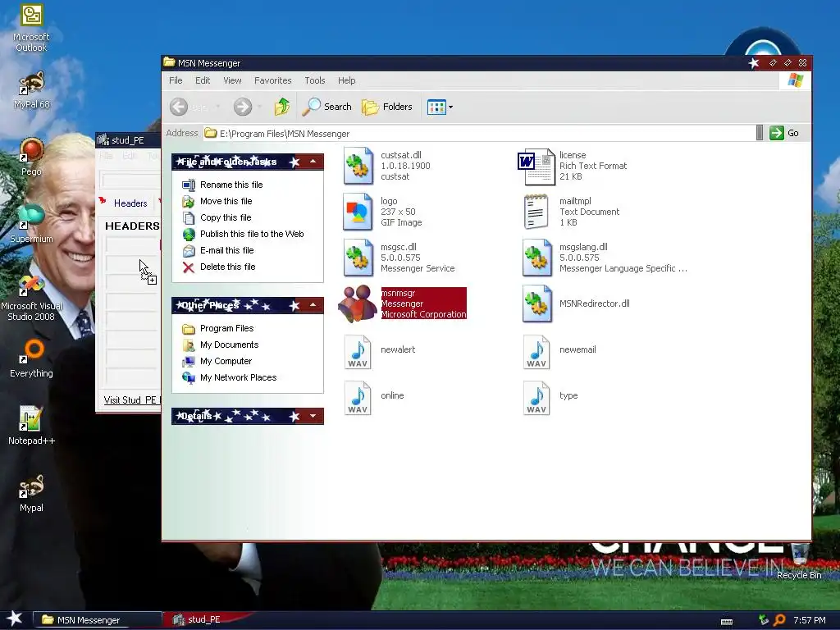Screen dimensions: 840x630
Task: Select the newemail WAV file
Action: [536, 351]
